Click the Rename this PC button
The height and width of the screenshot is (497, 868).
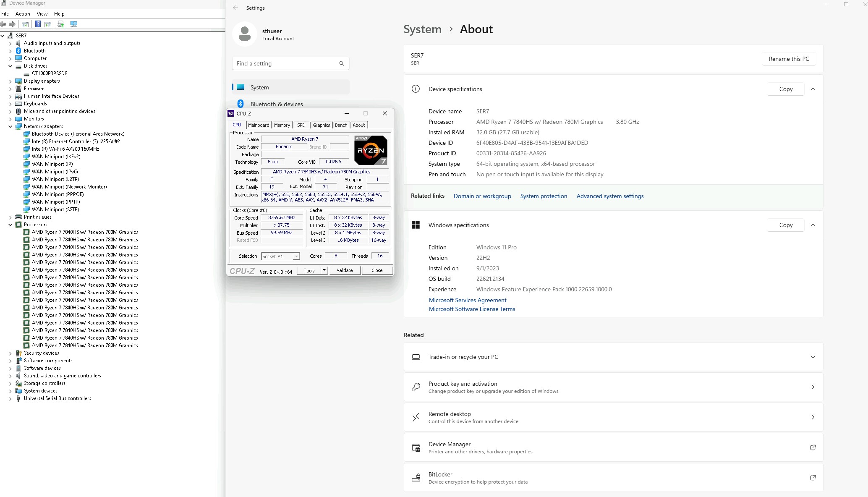(788, 59)
